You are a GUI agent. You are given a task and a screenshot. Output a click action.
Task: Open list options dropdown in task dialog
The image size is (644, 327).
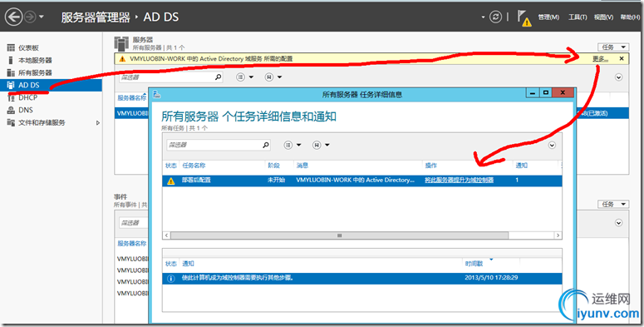pos(293,145)
